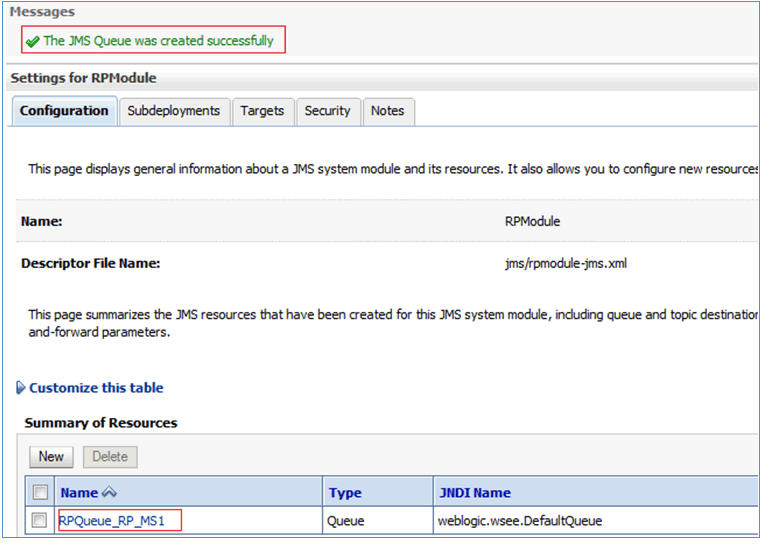761x545 pixels.
Task: Open the RPQueue_RP_MS1 queue link
Action: click(112, 521)
